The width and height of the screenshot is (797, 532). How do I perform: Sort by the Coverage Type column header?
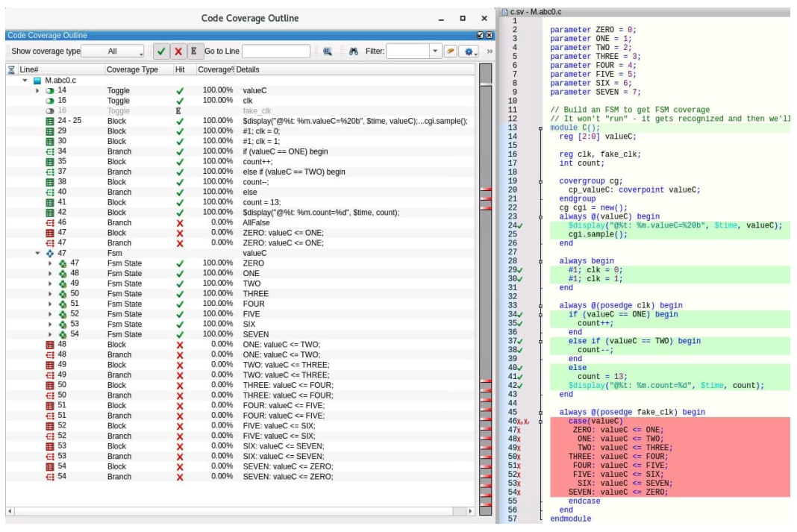pos(132,69)
